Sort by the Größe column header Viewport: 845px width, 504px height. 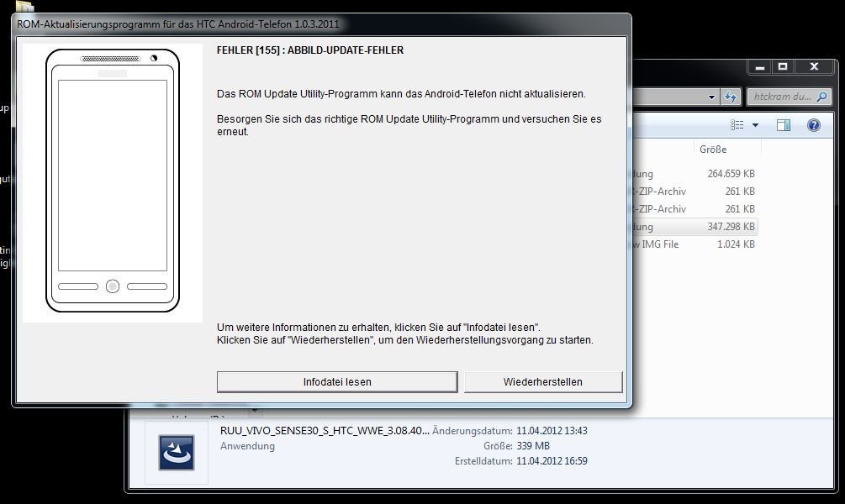point(713,150)
